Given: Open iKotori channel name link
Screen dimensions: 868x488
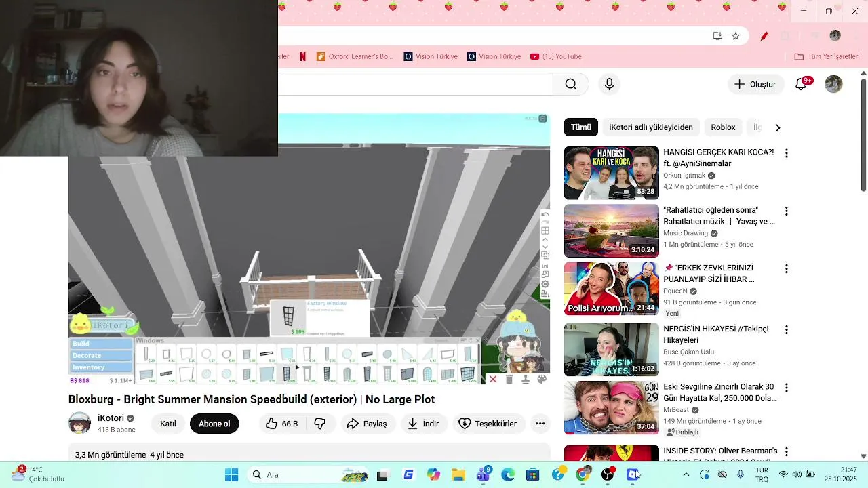Looking at the screenshot, I should (111, 418).
